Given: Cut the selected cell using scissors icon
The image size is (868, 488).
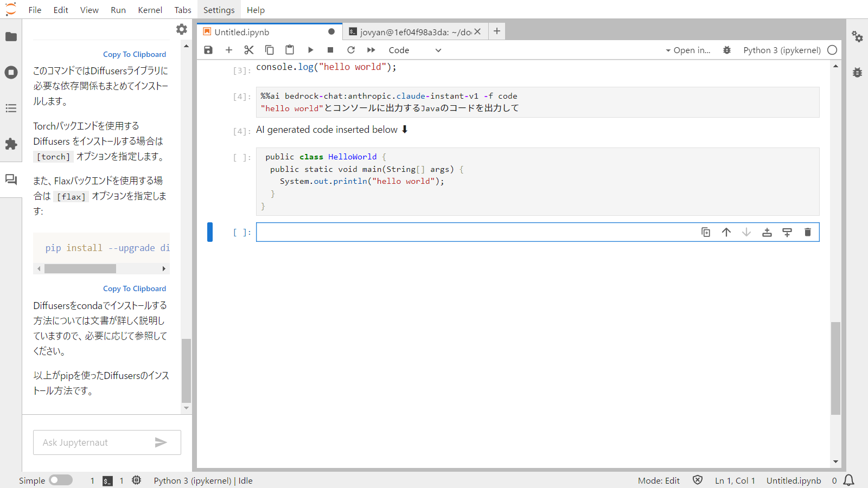Looking at the screenshot, I should (249, 50).
